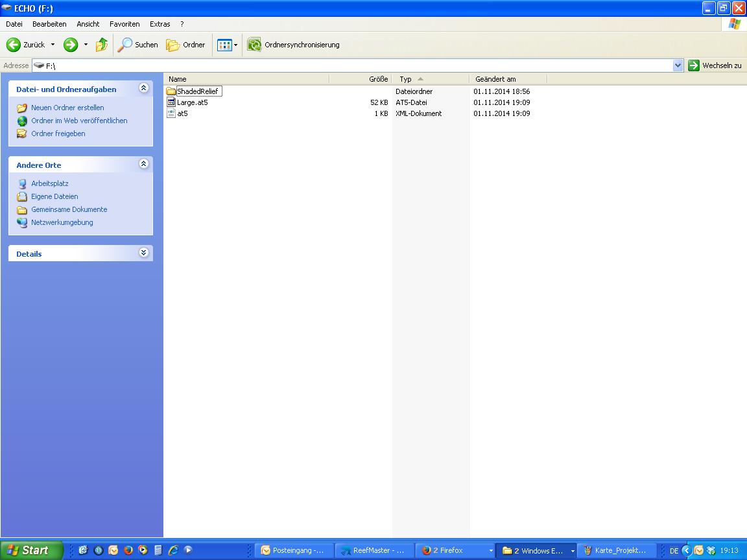Viewport: 747px width, 560px height.
Task: Go up one folder level icon
Action: click(x=102, y=45)
